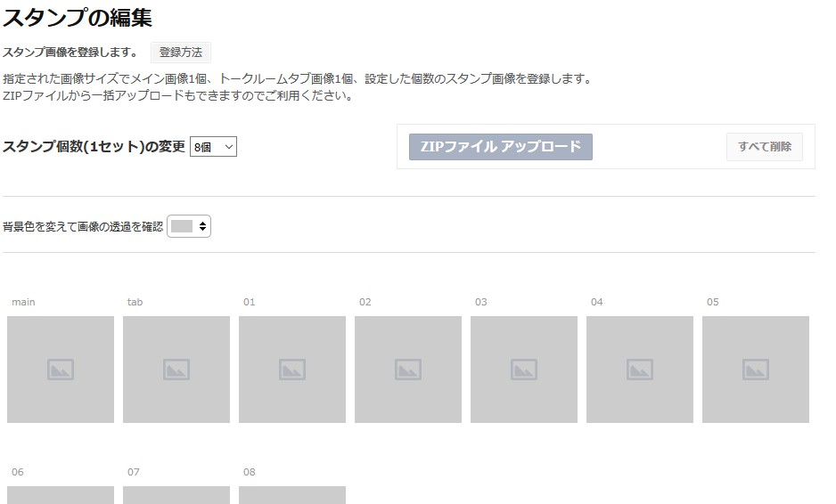The height and width of the screenshot is (504, 836).
Task: Select stamp slot 08 placeholder
Action: coord(292,495)
